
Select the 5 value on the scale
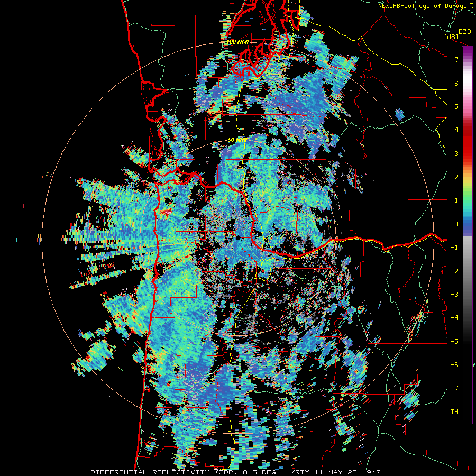coord(456,106)
